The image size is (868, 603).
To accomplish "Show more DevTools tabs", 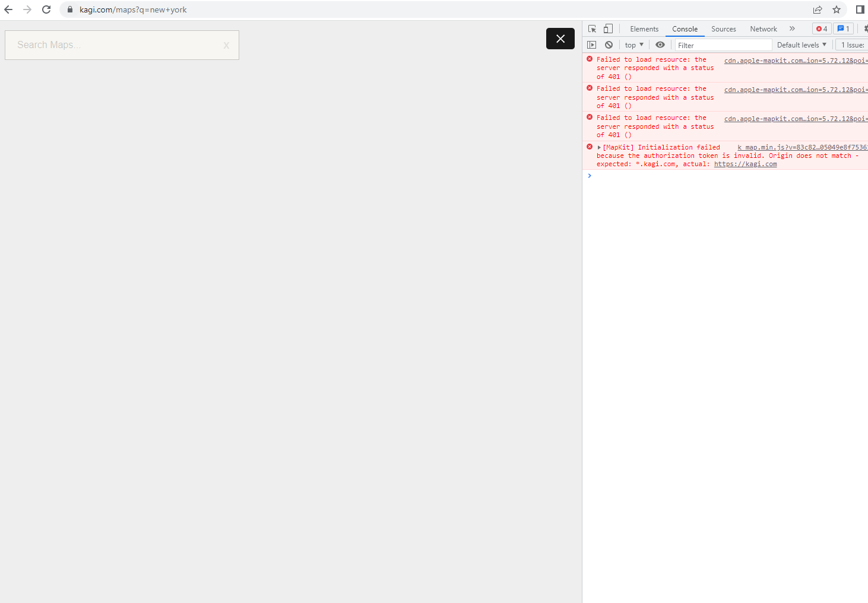I will [x=792, y=28].
